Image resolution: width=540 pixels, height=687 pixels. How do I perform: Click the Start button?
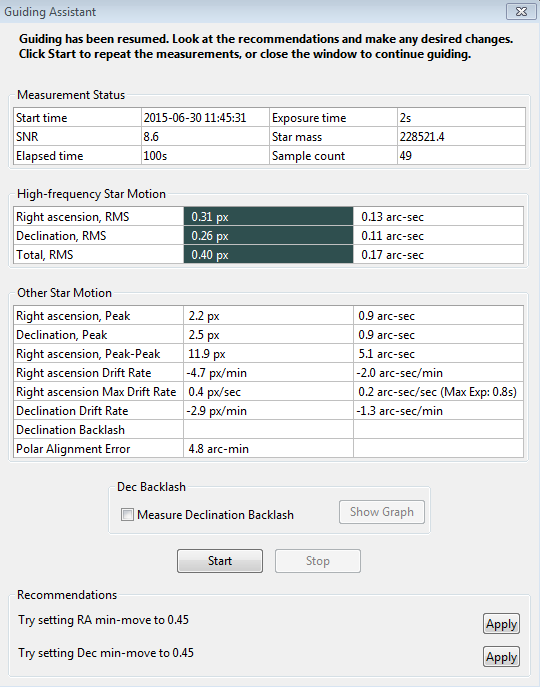click(220, 561)
